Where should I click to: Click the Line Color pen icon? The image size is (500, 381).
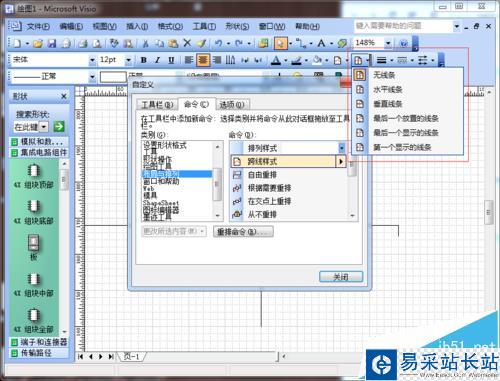click(x=296, y=60)
